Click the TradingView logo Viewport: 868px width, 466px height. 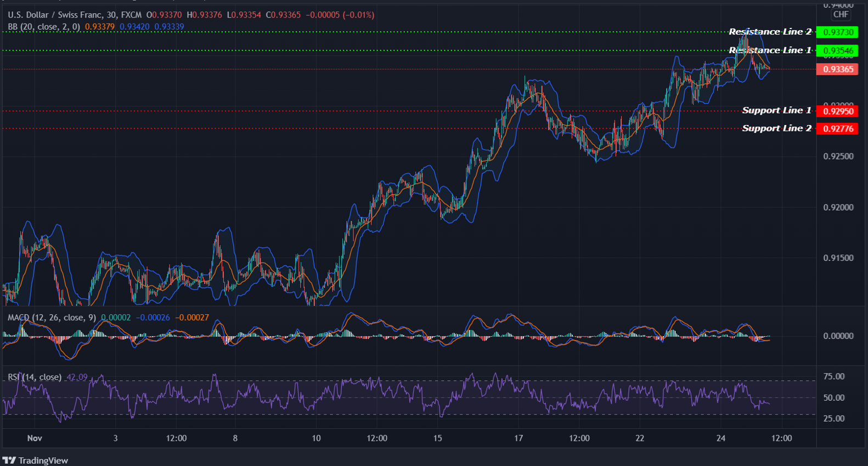click(35, 461)
